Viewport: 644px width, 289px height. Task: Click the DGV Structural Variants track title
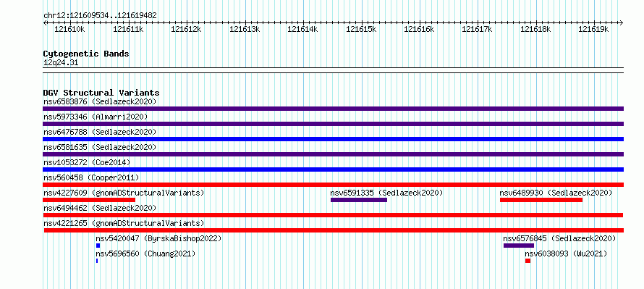[x=101, y=93]
